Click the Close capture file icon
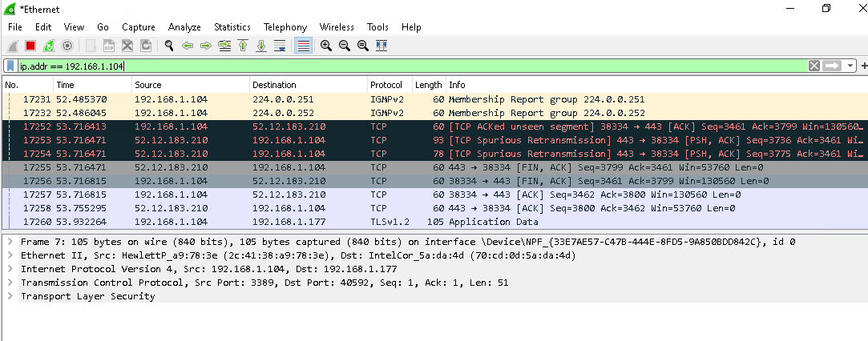Image resolution: width=868 pixels, height=341 pixels. [x=127, y=46]
